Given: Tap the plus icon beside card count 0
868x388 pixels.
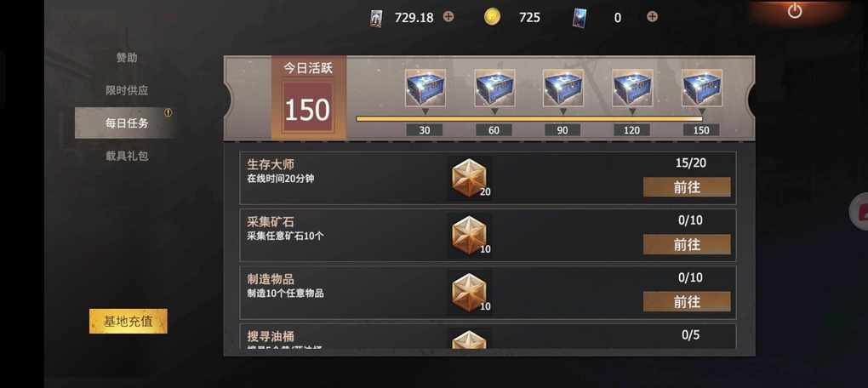Looking at the screenshot, I should [652, 17].
